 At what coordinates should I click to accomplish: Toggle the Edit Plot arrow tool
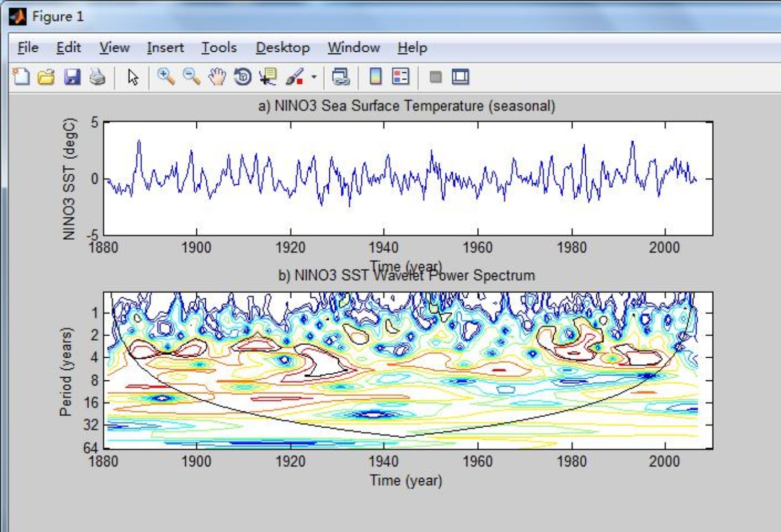point(133,77)
